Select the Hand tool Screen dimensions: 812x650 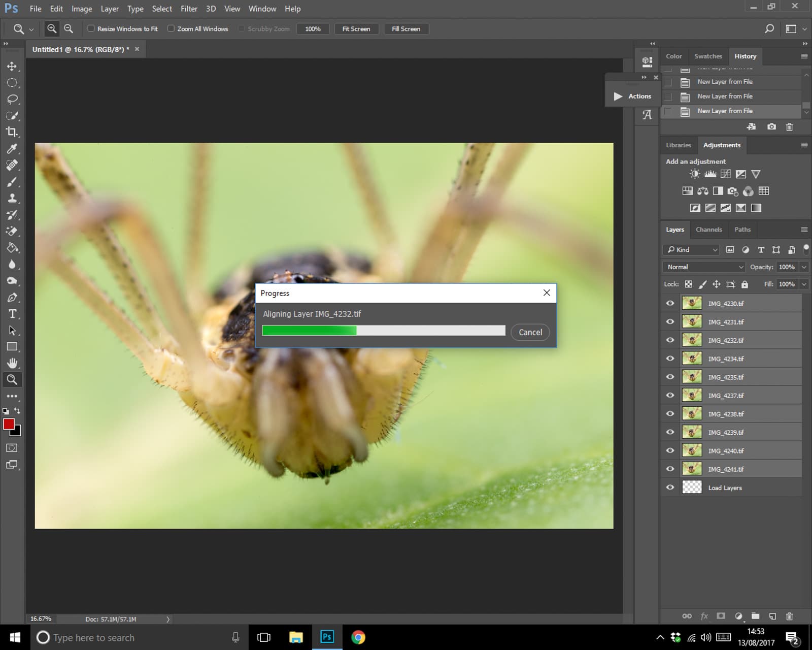tap(12, 363)
